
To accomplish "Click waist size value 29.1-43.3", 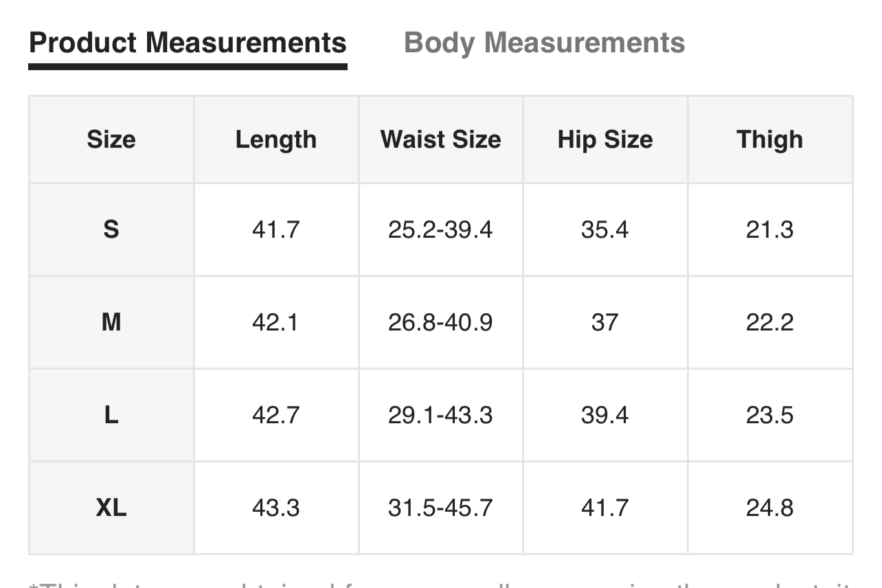I will [x=440, y=415].
